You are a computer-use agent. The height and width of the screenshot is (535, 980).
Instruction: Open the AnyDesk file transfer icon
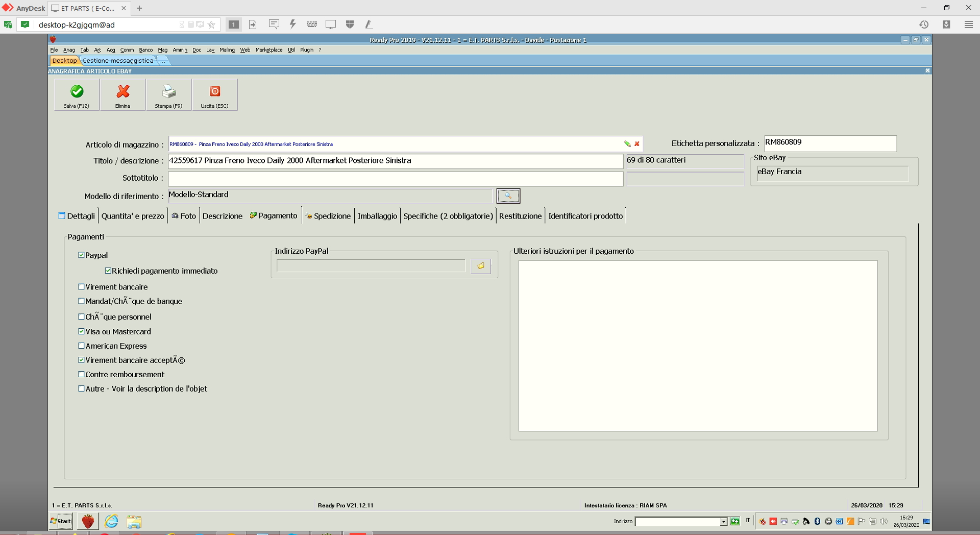click(x=253, y=25)
